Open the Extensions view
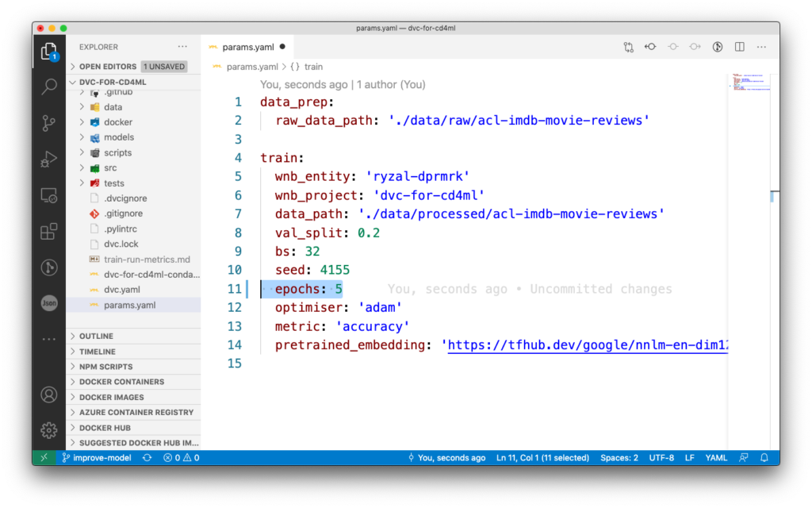812x508 pixels. (49, 231)
